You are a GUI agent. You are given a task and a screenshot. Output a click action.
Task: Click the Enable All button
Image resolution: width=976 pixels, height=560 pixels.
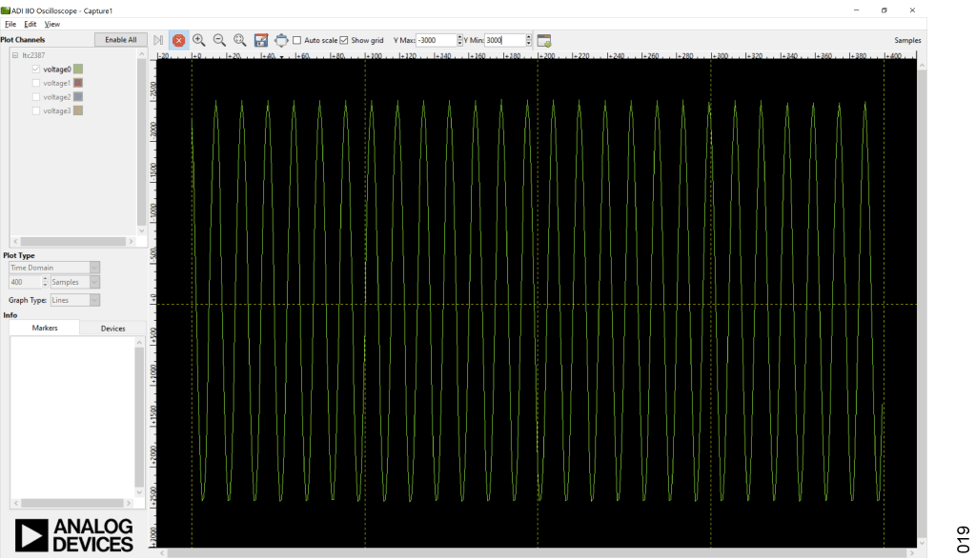pyautogui.click(x=121, y=40)
